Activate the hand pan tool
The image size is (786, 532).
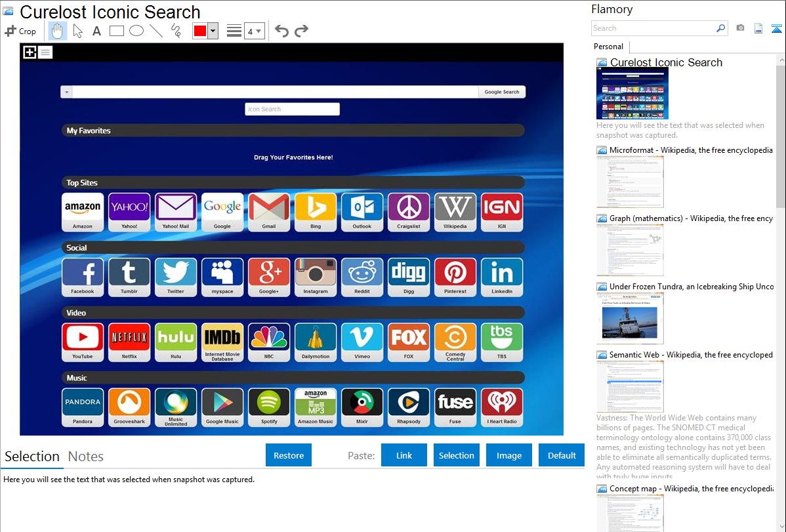pos(57,31)
